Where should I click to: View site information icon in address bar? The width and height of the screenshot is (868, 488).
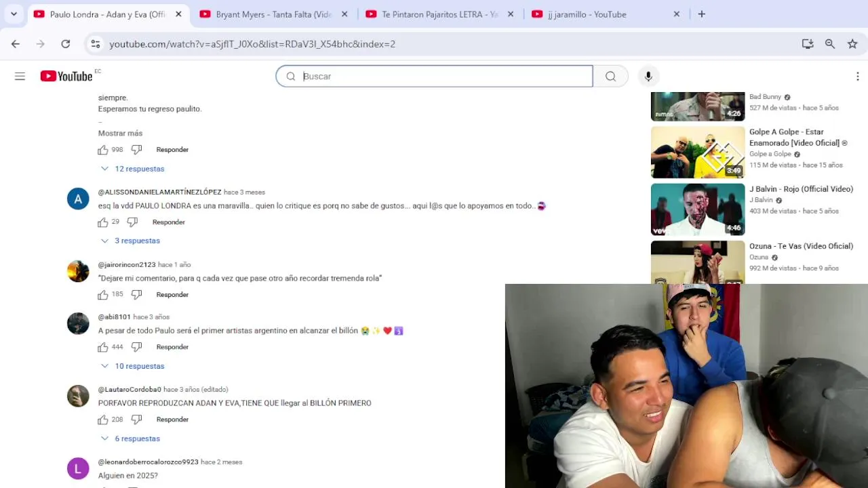96,44
